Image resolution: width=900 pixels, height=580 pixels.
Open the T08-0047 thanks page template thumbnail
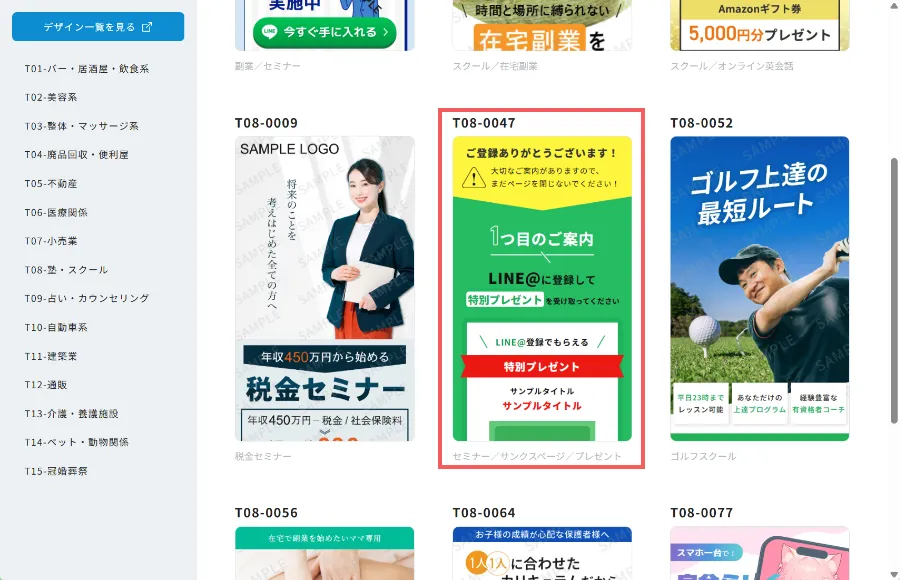click(542, 288)
